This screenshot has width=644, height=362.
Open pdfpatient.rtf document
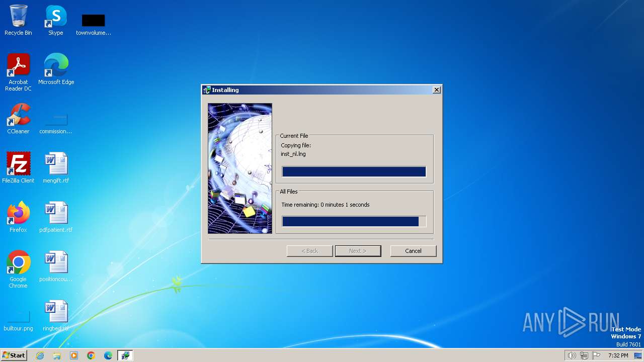click(56, 217)
